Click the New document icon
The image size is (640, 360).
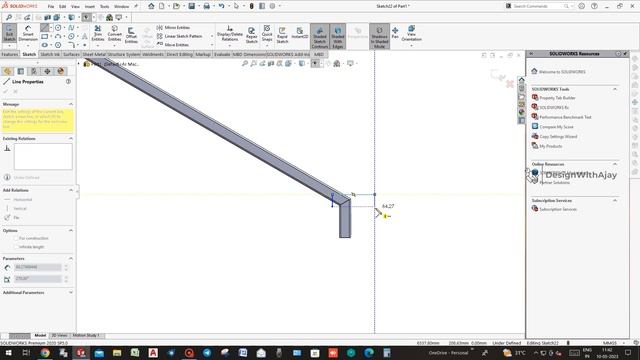(162, 6)
